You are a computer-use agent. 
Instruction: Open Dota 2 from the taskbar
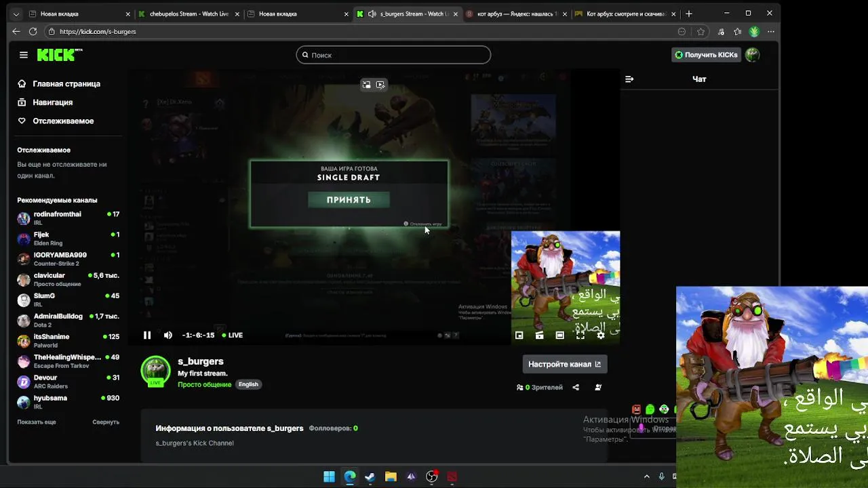[452, 476]
